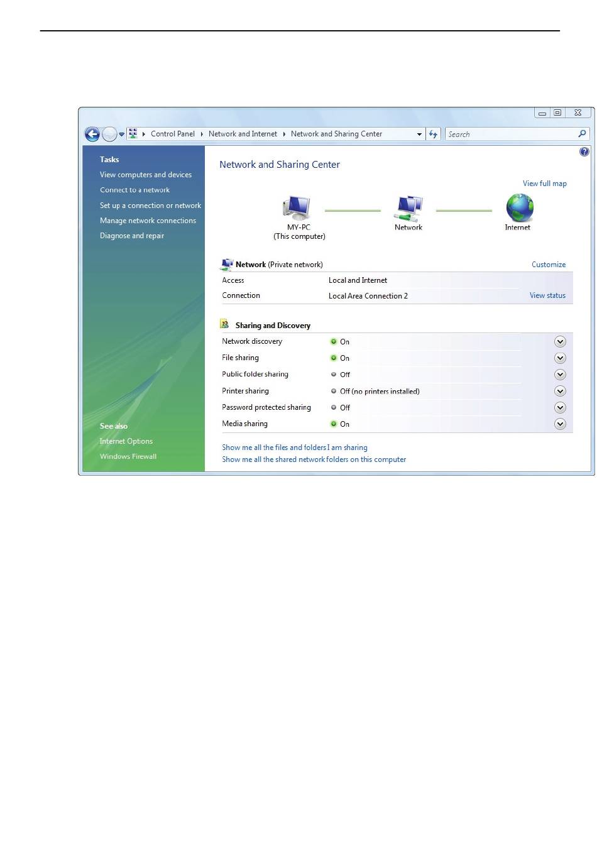
Task: Open Manage network connections
Action: 148,221
